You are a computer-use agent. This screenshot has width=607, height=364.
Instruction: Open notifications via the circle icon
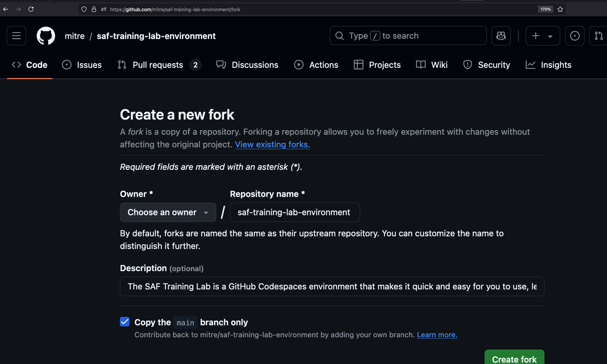575,36
